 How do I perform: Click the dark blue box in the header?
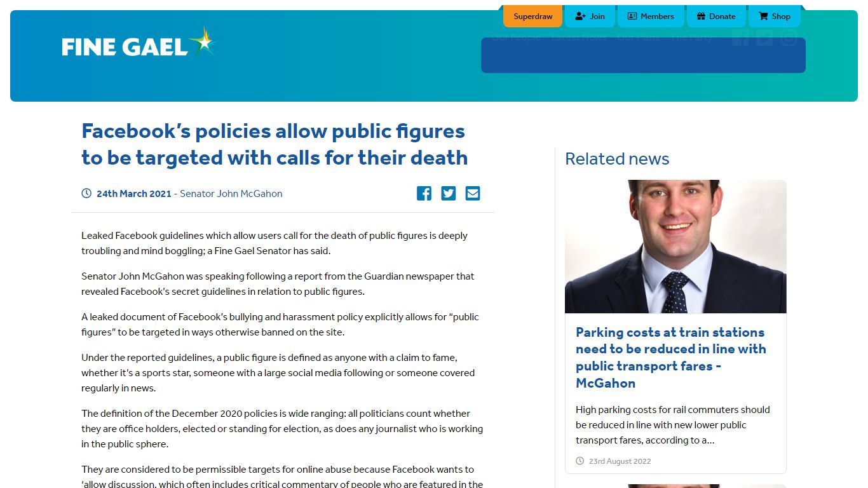(643, 55)
